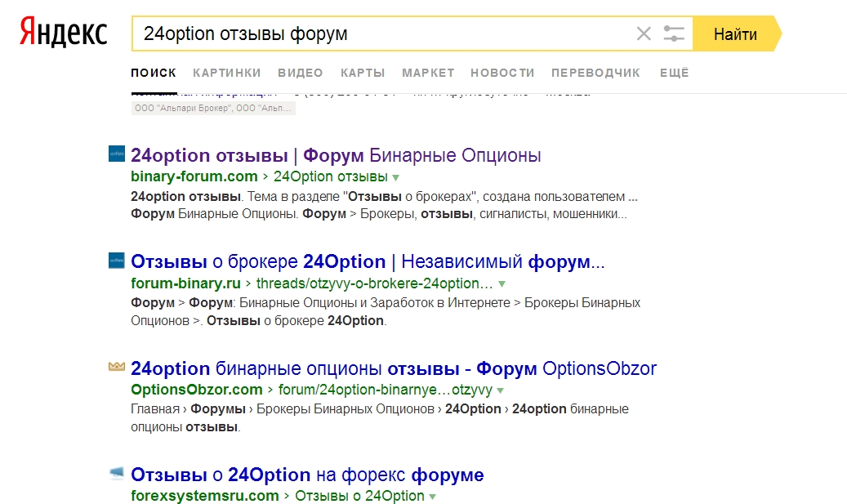Open the Карты tab
Screen dimensions: 847x504
(x=363, y=73)
